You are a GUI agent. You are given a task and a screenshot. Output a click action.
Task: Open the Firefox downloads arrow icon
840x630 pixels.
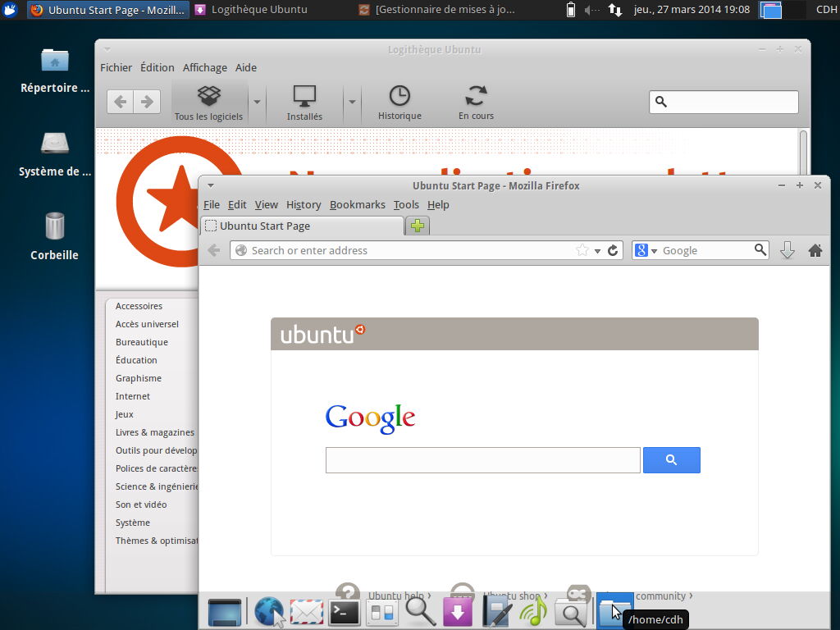[x=787, y=250]
